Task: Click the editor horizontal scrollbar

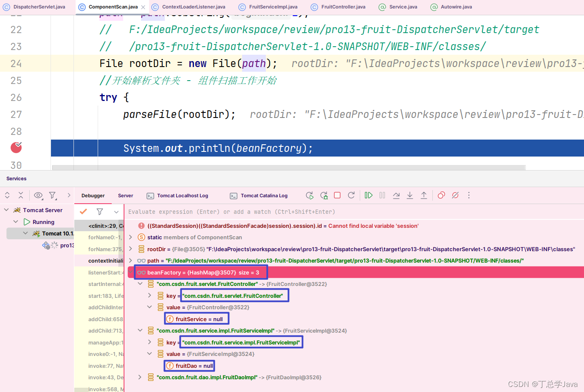Action: (x=289, y=168)
